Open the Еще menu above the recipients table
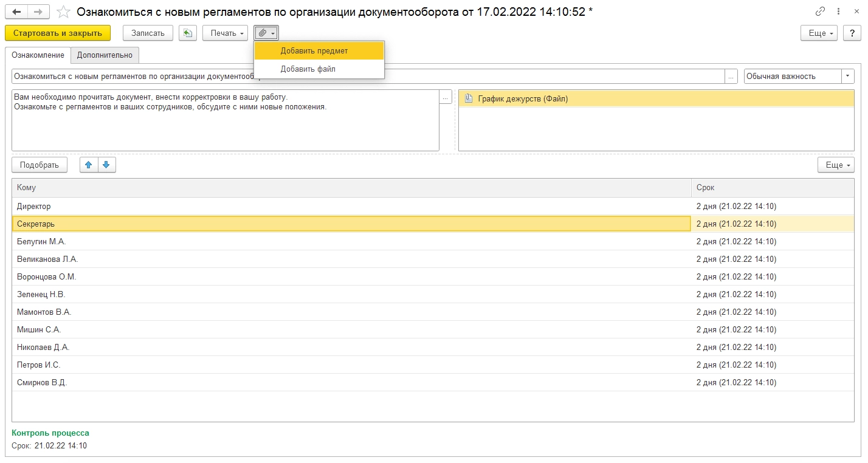The image size is (868, 463). tap(836, 165)
